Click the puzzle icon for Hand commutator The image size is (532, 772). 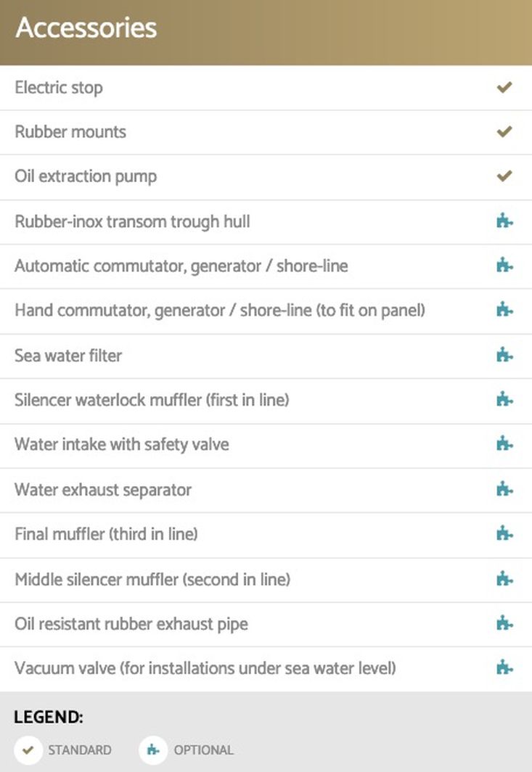[504, 310]
